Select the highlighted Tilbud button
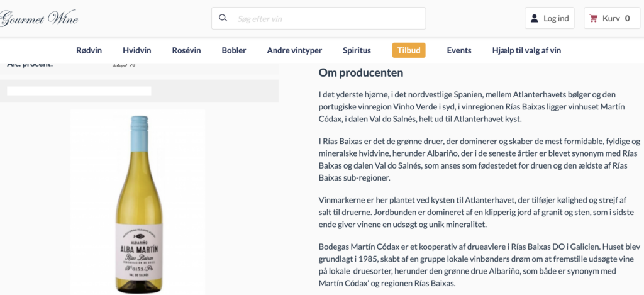 click(x=409, y=50)
